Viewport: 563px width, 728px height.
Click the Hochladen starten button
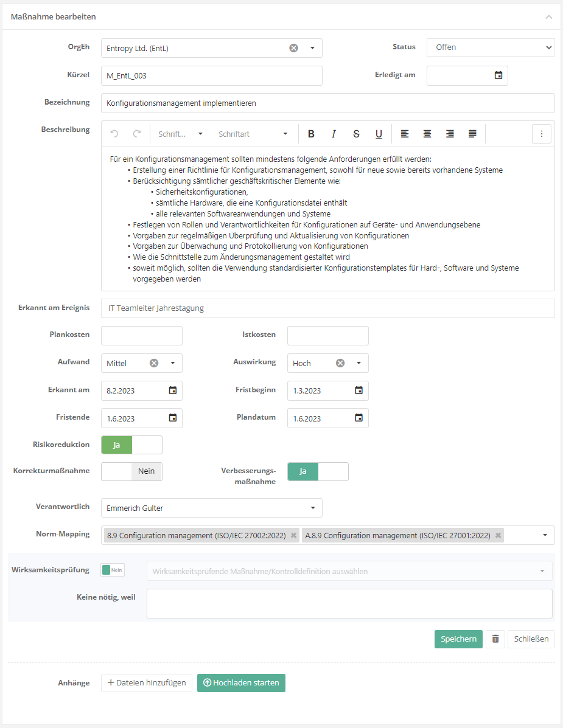[241, 683]
